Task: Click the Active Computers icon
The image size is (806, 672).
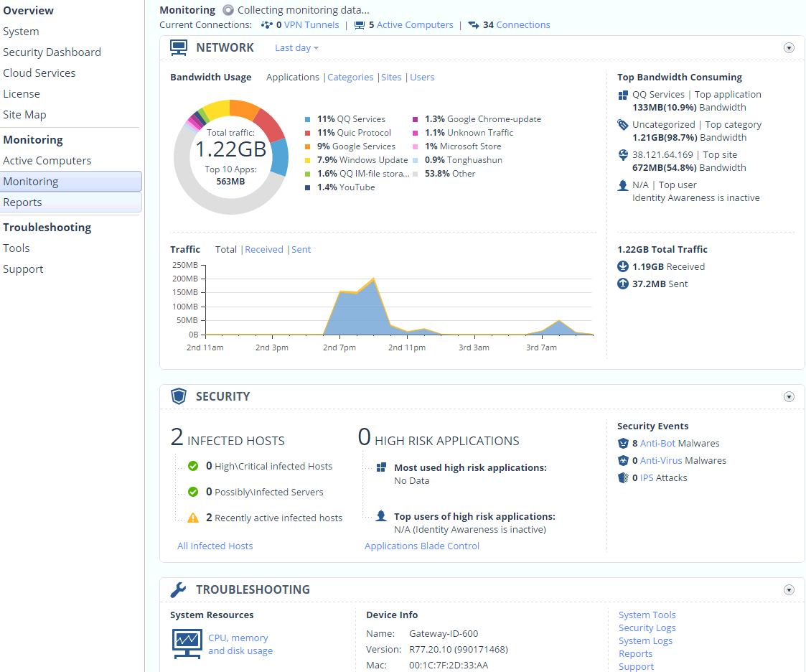Action: pos(360,24)
